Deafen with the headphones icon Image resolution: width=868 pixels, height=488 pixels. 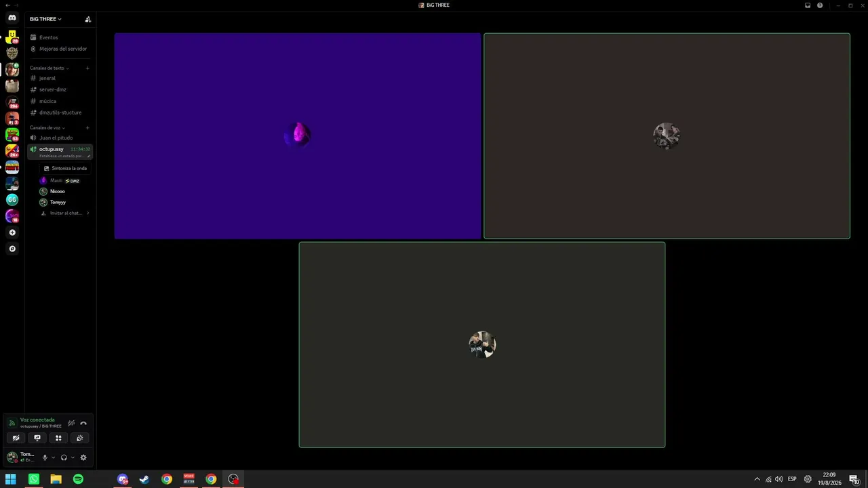coord(64,457)
